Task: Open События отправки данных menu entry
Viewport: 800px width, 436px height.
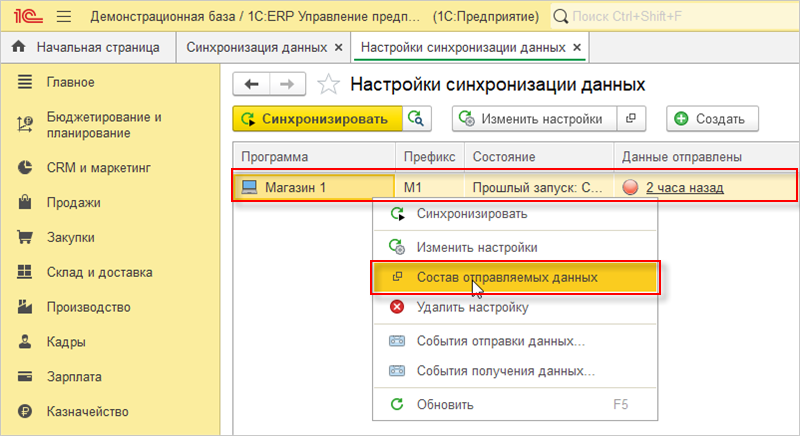Action: [500, 341]
